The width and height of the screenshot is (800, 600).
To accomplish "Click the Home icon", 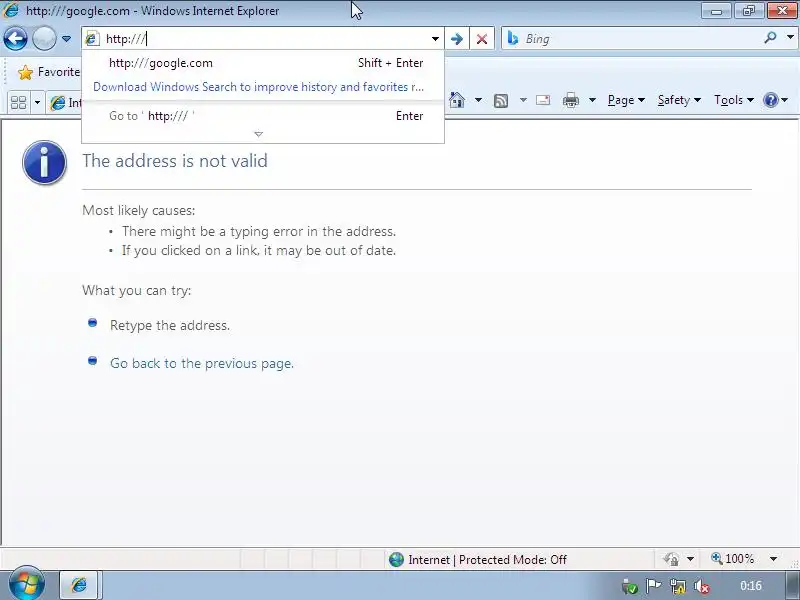I will 457,100.
